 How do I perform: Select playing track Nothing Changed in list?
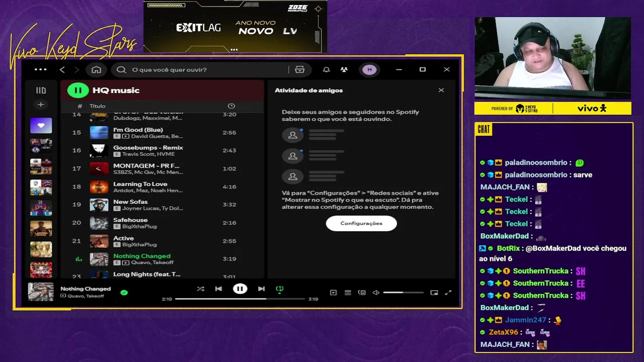(162, 259)
